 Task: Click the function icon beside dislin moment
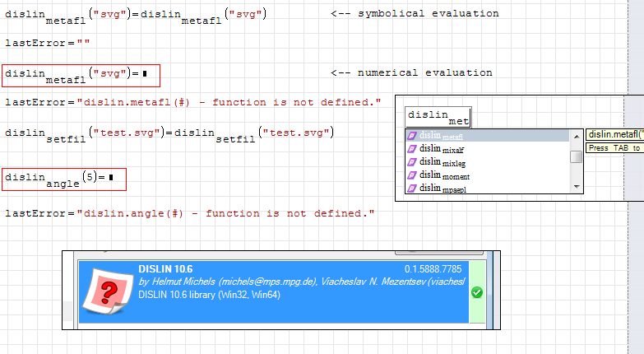(x=412, y=175)
